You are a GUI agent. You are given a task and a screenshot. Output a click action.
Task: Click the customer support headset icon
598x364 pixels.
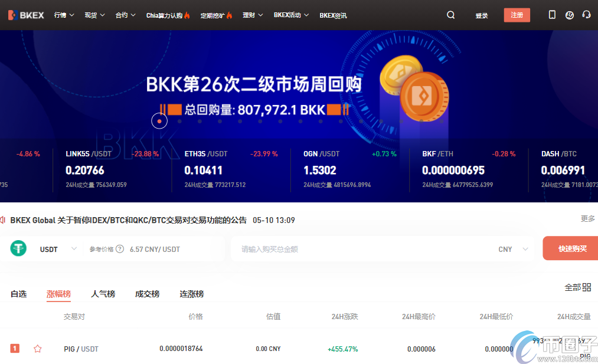(586, 15)
